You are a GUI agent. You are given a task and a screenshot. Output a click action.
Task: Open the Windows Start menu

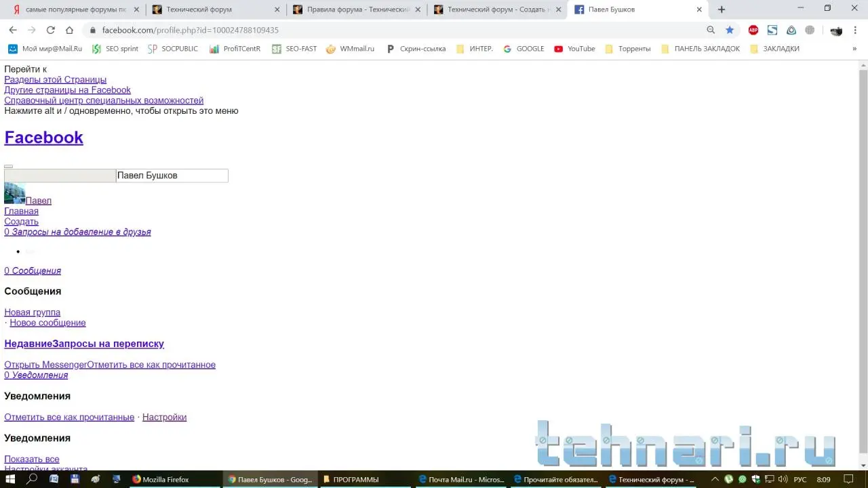[x=11, y=479]
